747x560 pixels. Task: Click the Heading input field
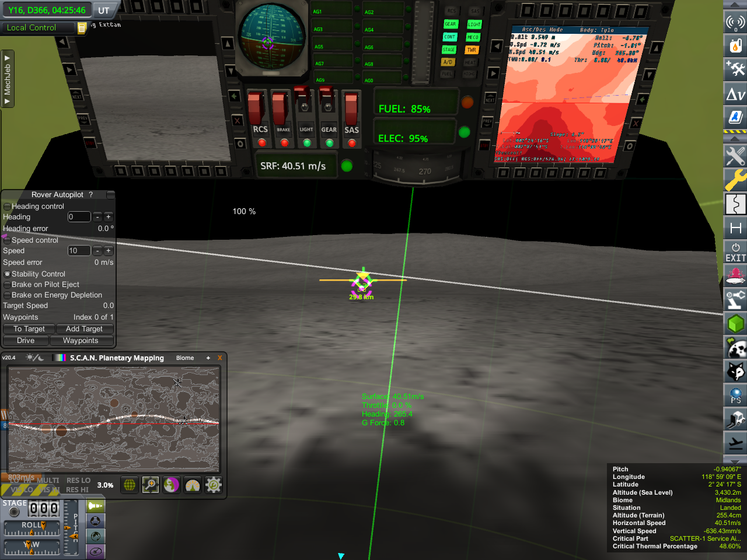(79, 217)
